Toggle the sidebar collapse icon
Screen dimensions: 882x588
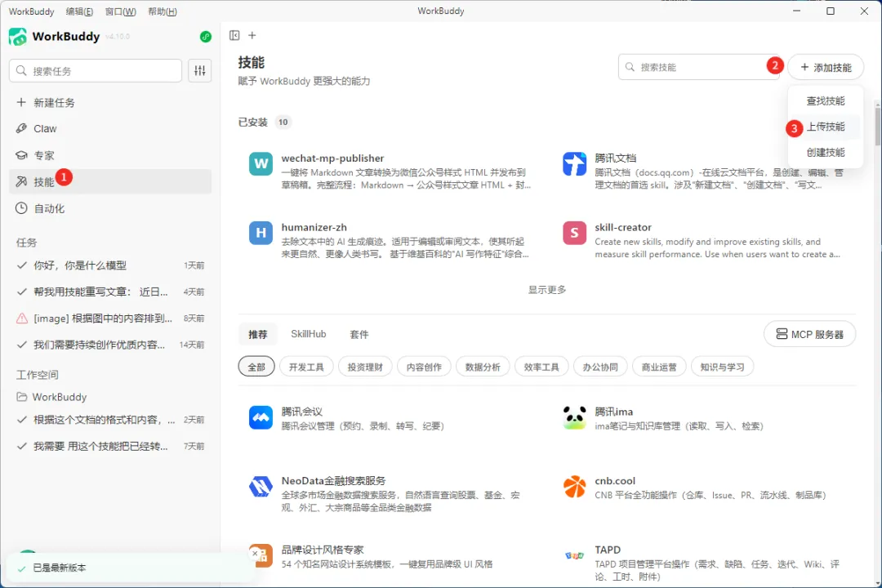click(234, 35)
